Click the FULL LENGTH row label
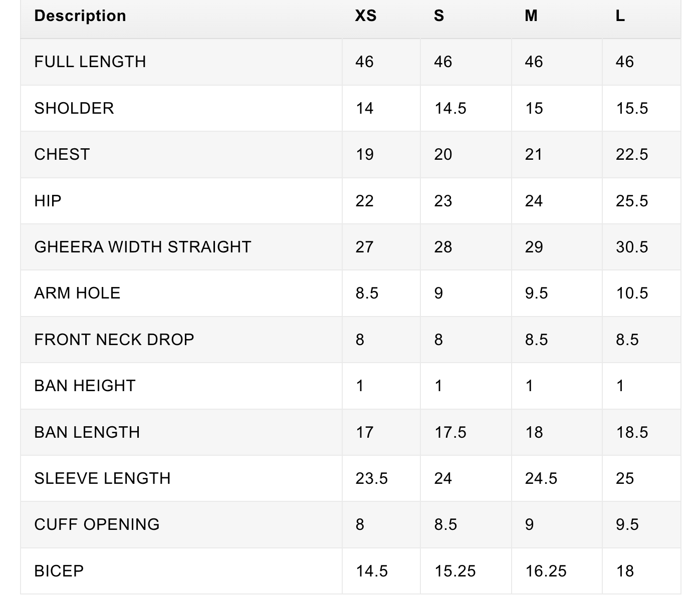Image resolution: width=700 pixels, height=600 pixels. pyautogui.click(x=90, y=62)
